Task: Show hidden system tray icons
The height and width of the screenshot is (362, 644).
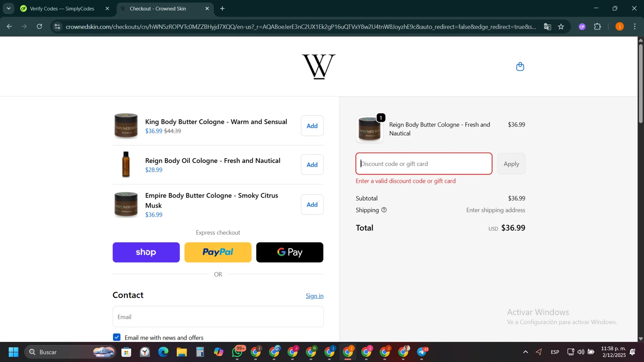Action: (525, 352)
